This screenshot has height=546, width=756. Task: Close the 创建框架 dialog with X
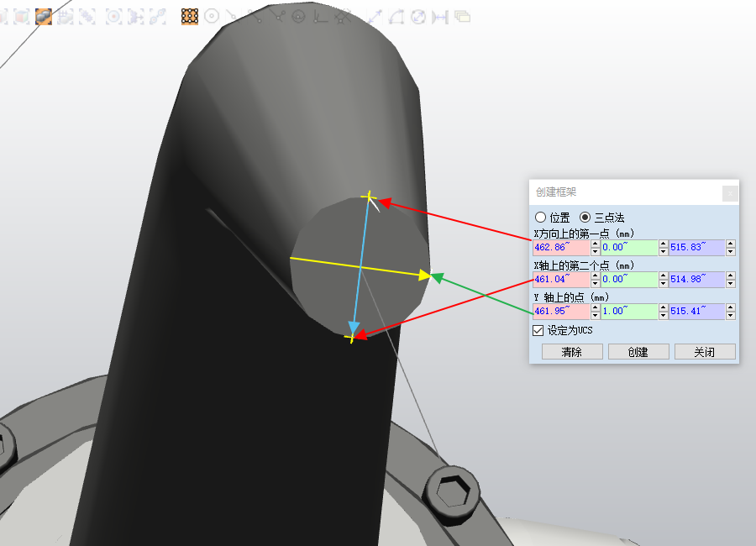click(730, 193)
